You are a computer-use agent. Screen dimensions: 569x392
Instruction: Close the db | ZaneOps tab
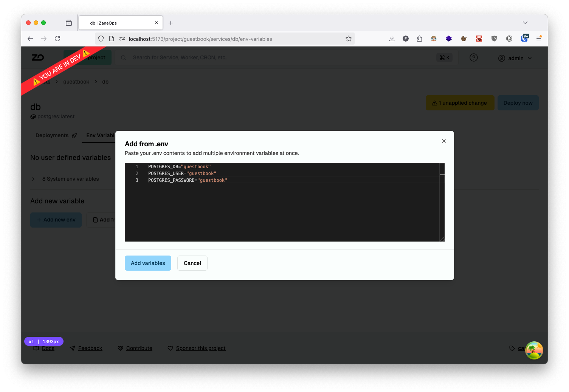[157, 23]
